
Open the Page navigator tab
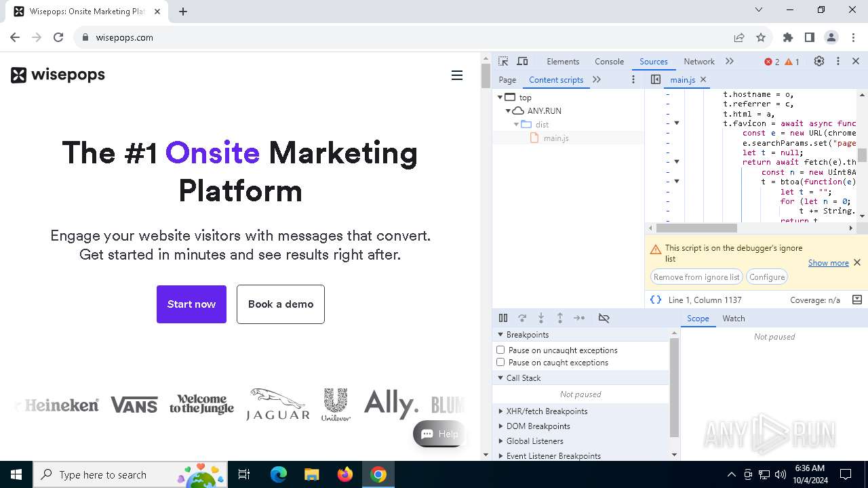pos(507,79)
